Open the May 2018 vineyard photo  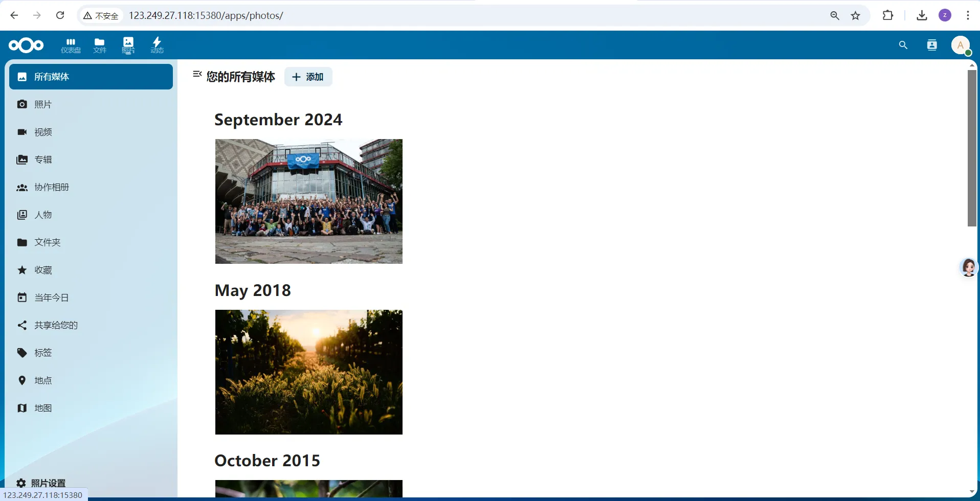click(x=309, y=372)
